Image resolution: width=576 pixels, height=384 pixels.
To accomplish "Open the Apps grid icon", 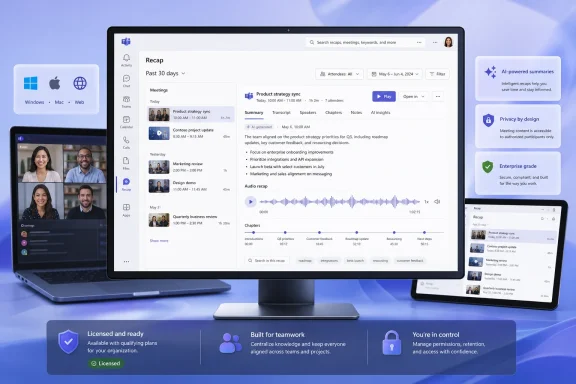I will pos(126,210).
